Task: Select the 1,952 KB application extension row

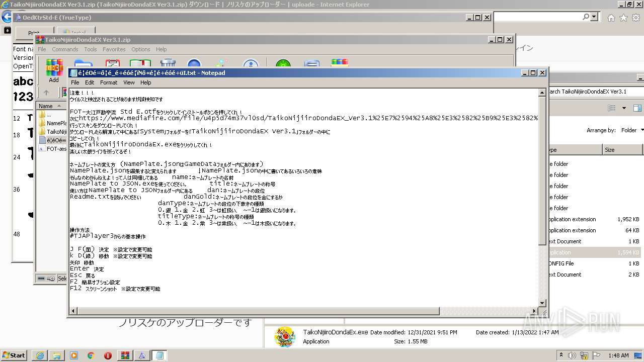Action: click(596, 219)
